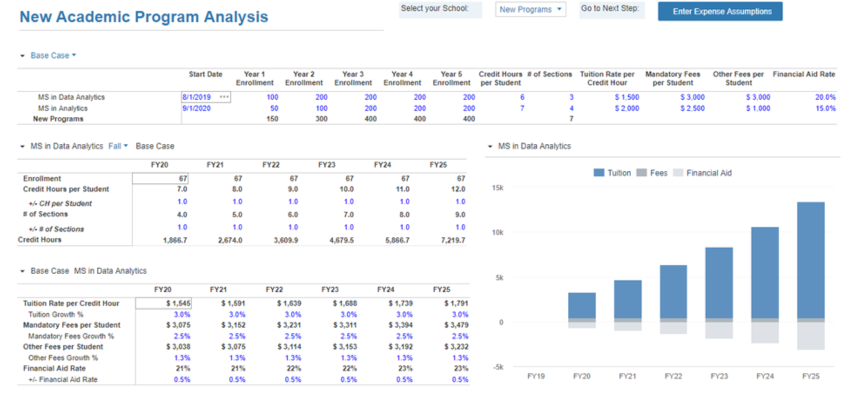Edit FY25 +/- Financial Aid Rate 0.5%

460,380
